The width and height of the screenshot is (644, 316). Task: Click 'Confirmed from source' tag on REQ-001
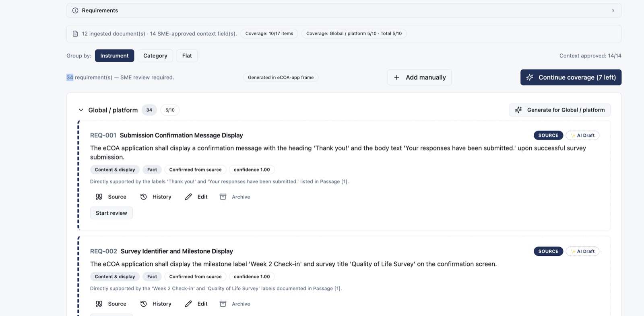(196, 170)
